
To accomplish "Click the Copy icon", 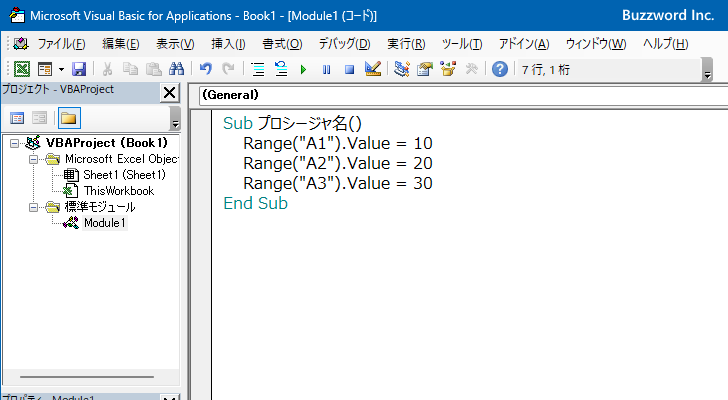I will [x=130, y=69].
